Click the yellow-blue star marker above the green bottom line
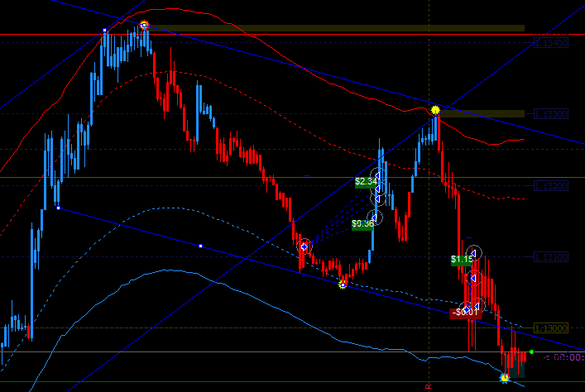Image resolution: width=585 pixels, height=392 pixels. tap(505, 378)
